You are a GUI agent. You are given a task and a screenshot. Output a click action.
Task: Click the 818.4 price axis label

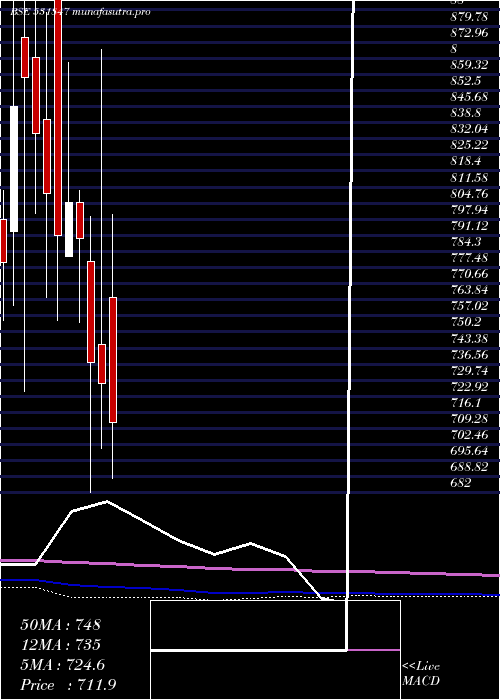pyautogui.click(x=466, y=161)
